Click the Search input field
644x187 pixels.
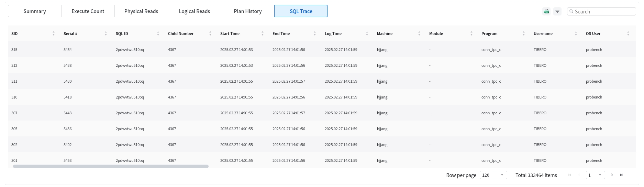604,11
